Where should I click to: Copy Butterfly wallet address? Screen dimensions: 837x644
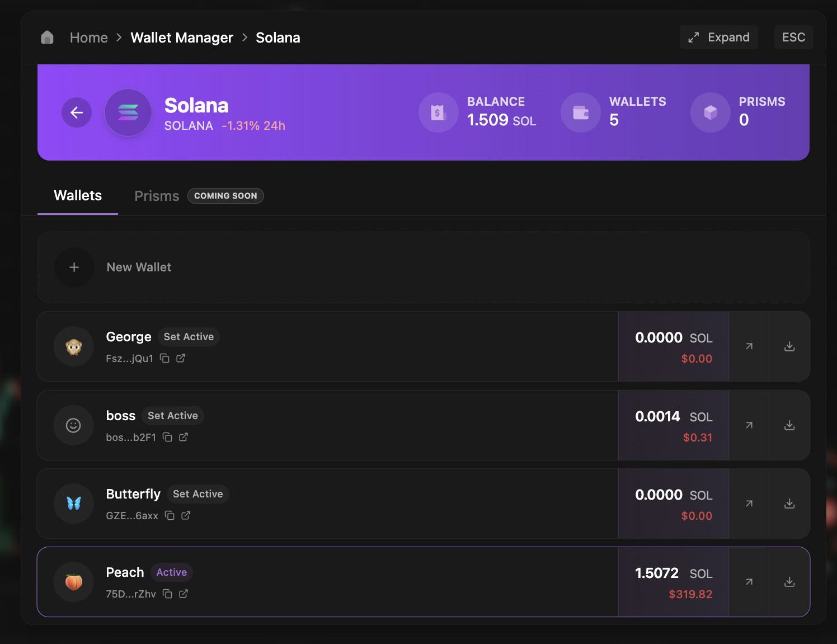click(x=170, y=515)
